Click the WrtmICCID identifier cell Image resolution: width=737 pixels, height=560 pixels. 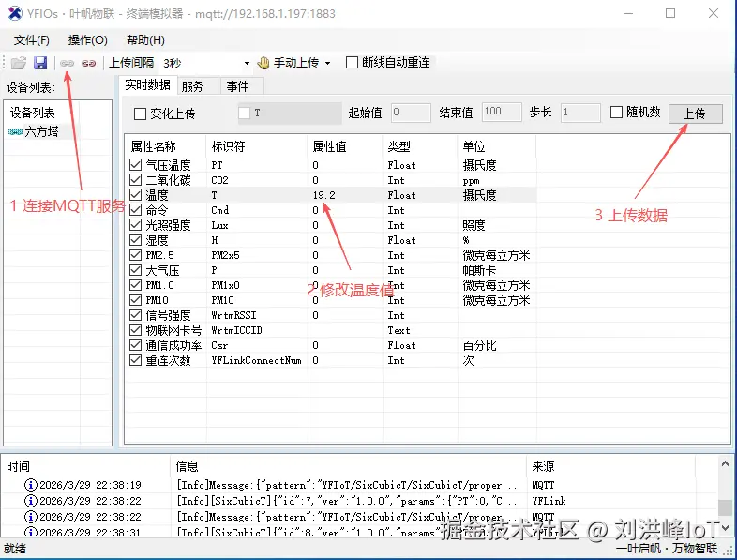click(x=236, y=330)
